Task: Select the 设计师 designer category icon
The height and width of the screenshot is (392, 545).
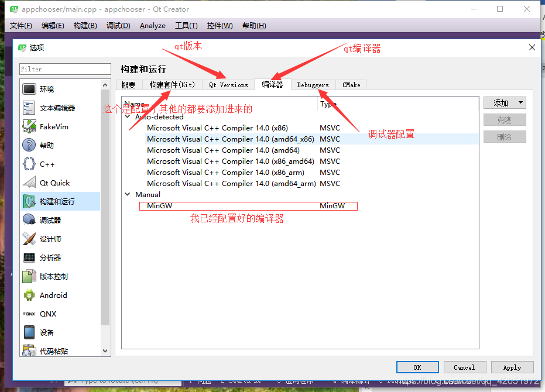Action: click(x=29, y=239)
